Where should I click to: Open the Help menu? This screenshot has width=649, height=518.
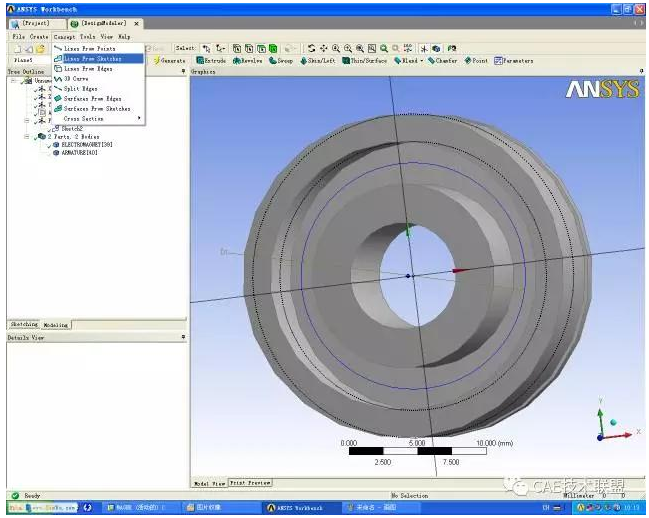coord(124,36)
